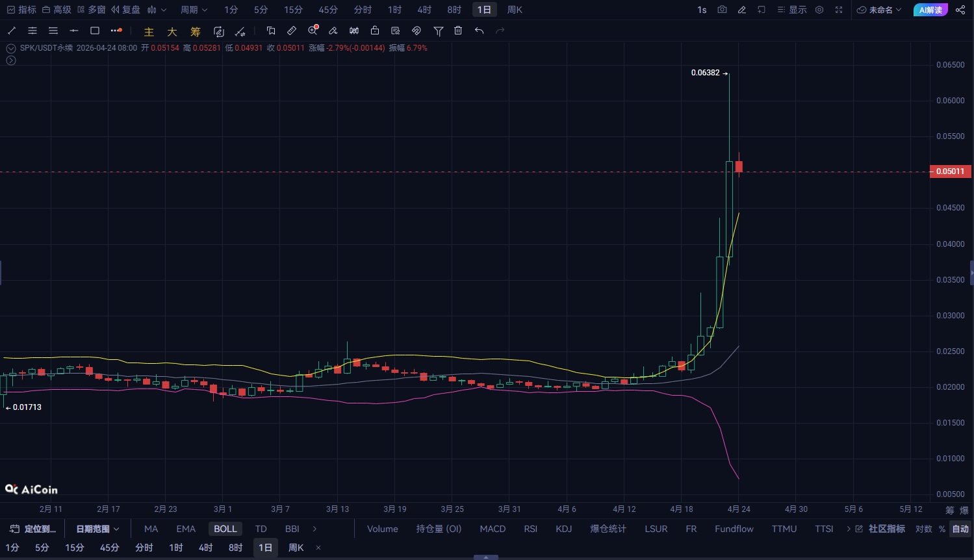Undo the last drawing action
The height and width of the screenshot is (560, 974).
479,31
